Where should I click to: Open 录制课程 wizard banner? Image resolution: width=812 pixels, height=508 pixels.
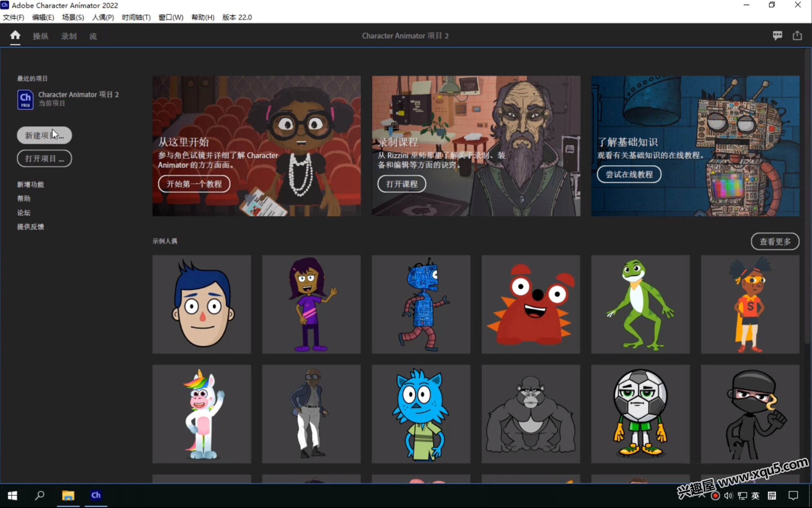tap(476, 146)
